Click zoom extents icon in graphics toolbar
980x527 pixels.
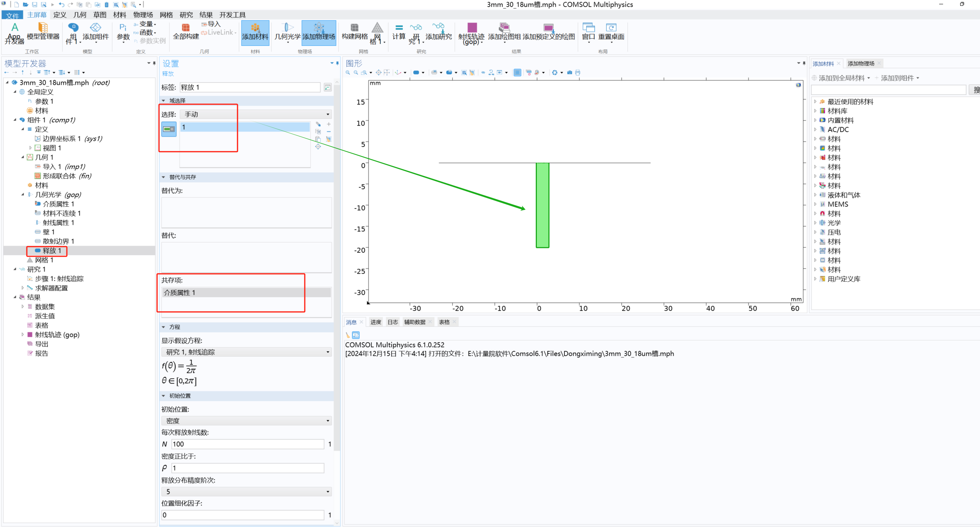[x=379, y=73]
